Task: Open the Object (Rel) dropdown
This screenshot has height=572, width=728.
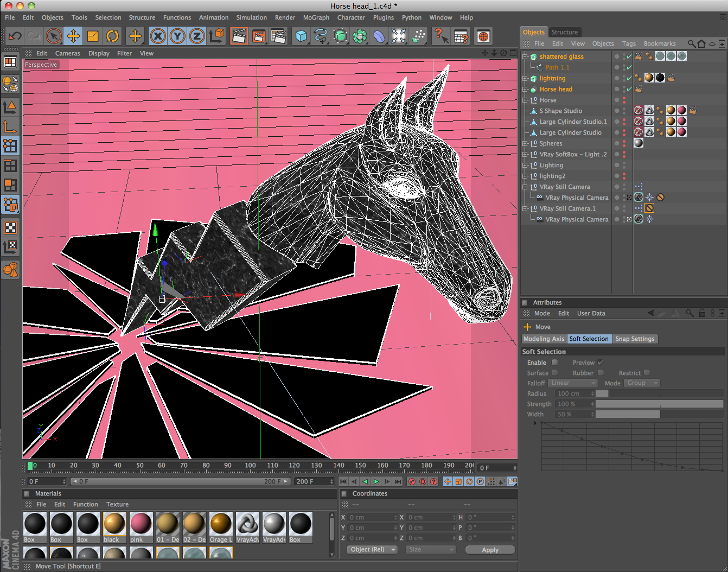Action: (x=372, y=550)
